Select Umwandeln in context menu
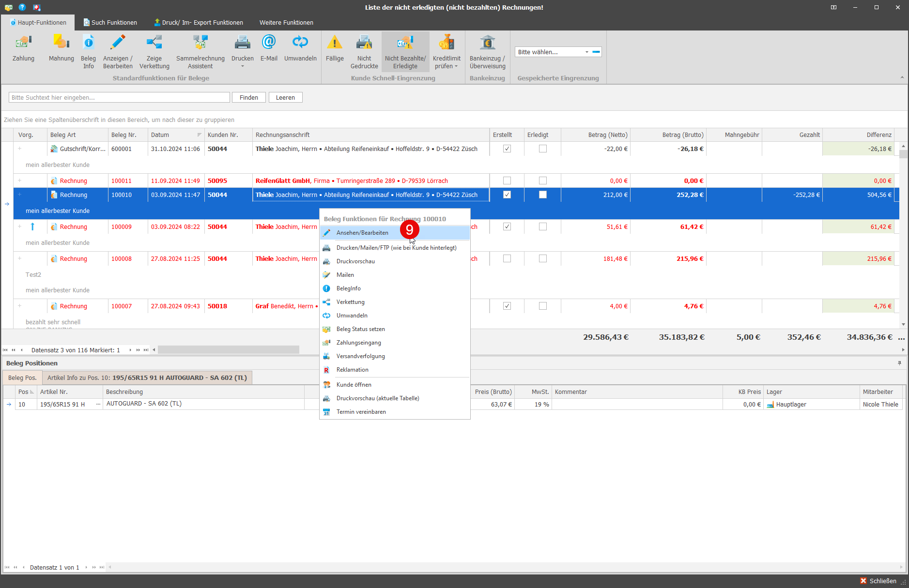 coord(395,316)
